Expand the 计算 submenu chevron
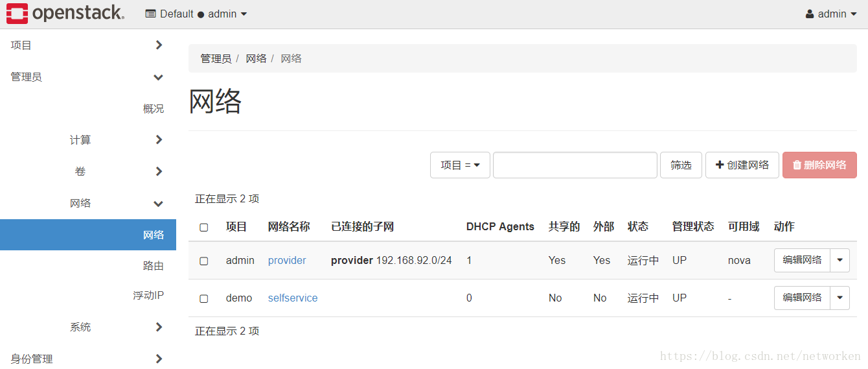This screenshot has width=868, height=369. coord(159,140)
